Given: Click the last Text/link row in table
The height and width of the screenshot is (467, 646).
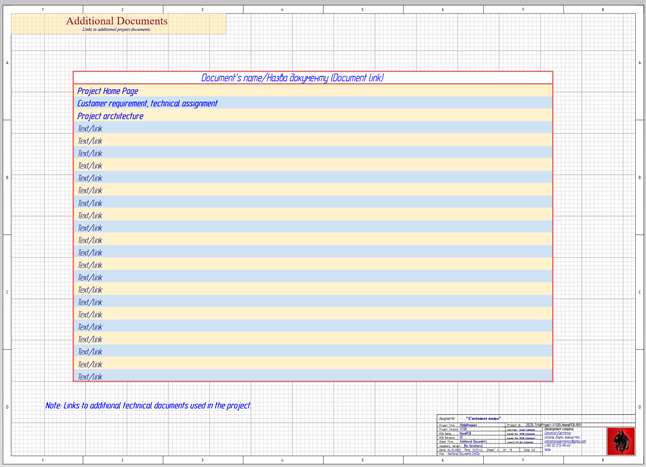Looking at the screenshot, I should pos(90,377).
